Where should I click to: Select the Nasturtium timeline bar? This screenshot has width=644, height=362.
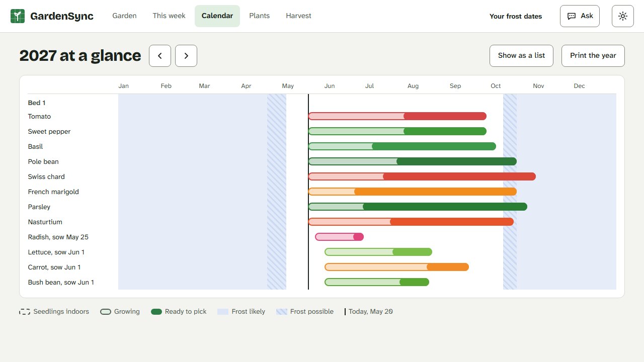[x=411, y=222]
